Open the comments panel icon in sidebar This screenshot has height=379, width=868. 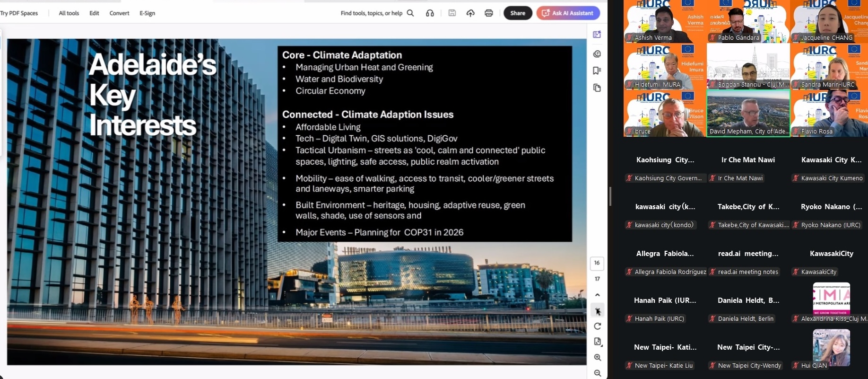click(597, 53)
